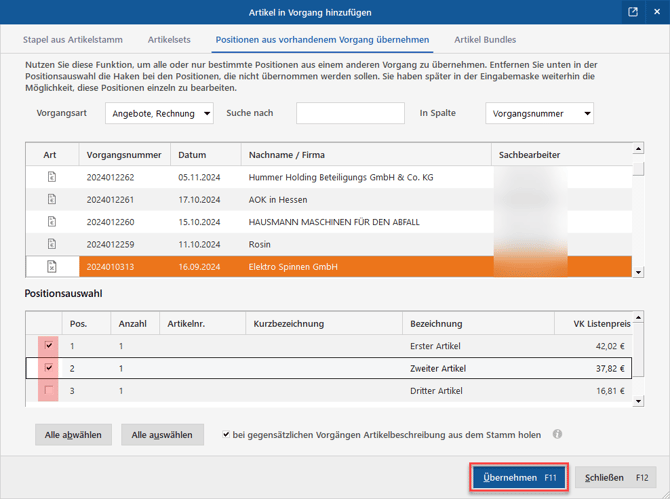Click Dritter Artikel in Positionsauswahl

436,390
